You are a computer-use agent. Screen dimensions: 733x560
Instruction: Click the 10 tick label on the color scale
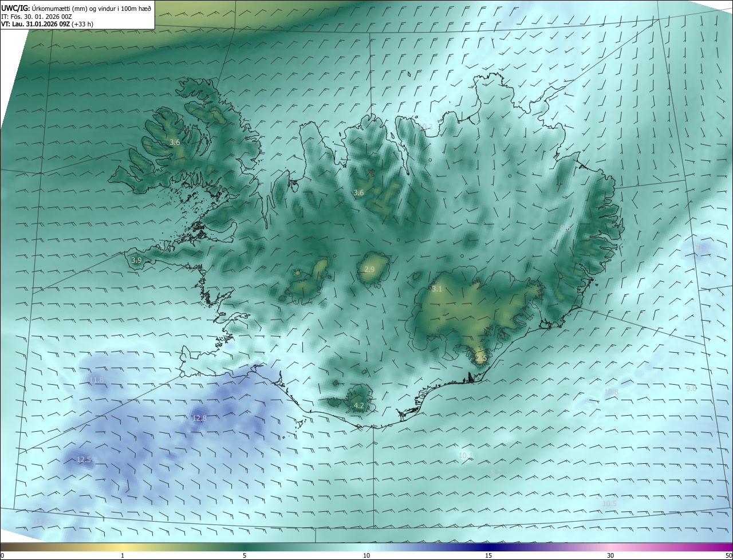[x=366, y=555]
